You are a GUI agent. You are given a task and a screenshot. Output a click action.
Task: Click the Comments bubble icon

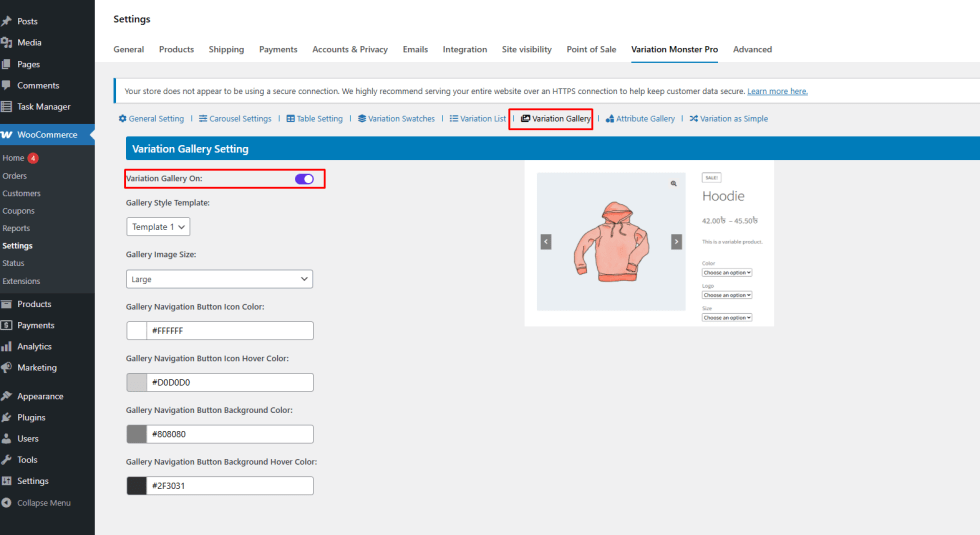(x=6, y=85)
